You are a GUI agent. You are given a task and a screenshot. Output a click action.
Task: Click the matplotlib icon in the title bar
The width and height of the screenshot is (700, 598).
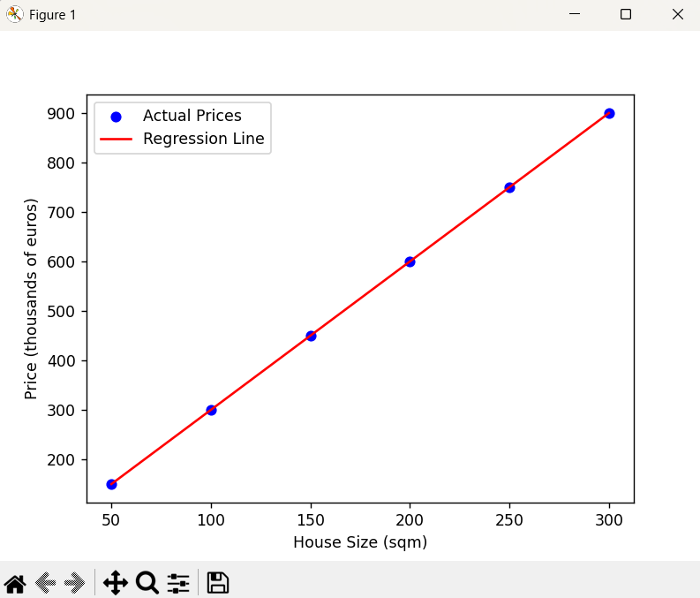click(x=14, y=15)
